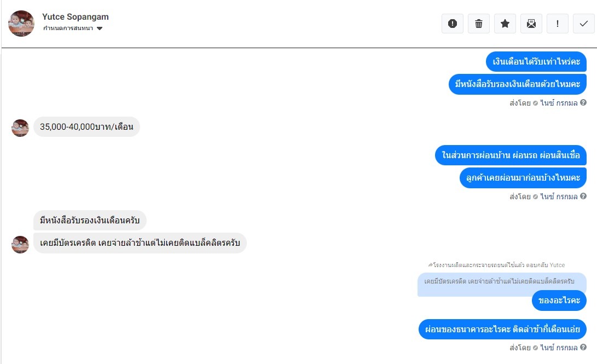Click the เงินเดือนได้รับเท่าไหร่คะ message

pyautogui.click(x=536, y=61)
